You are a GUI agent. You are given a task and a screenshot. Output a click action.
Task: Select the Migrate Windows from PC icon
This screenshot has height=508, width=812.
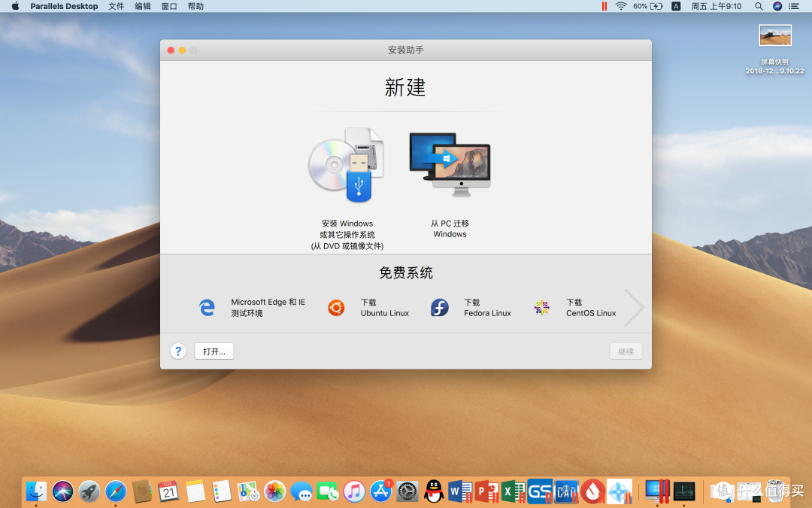450,165
